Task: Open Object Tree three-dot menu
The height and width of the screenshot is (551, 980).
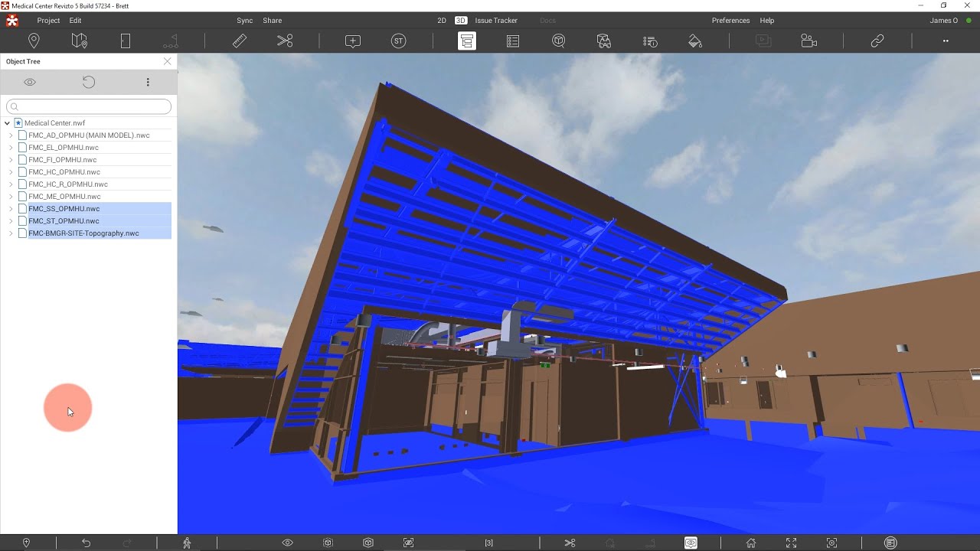Action: pyautogui.click(x=148, y=82)
